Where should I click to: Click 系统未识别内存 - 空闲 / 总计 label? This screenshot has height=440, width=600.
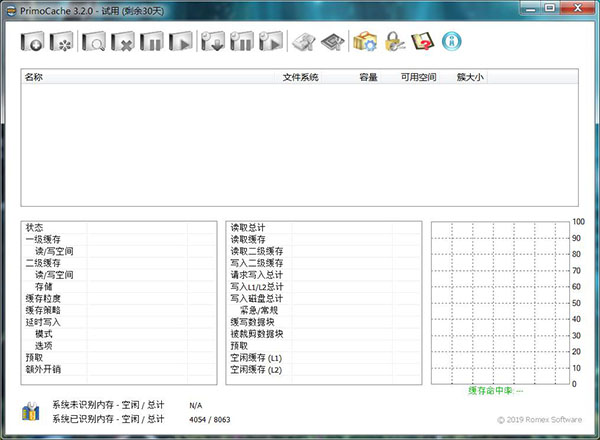108,405
